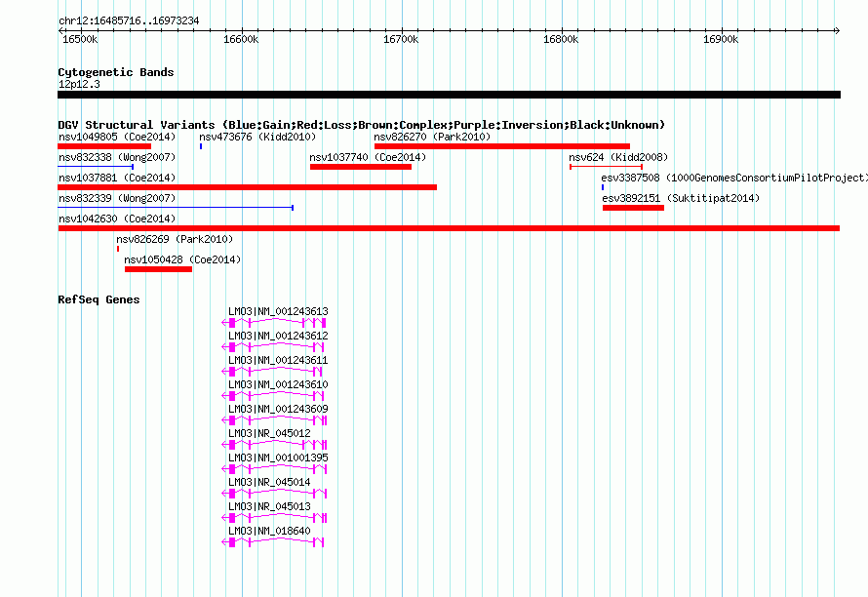868x597 pixels.
Task: Click the Cytogenetic Bands track title
Action: tap(116, 72)
